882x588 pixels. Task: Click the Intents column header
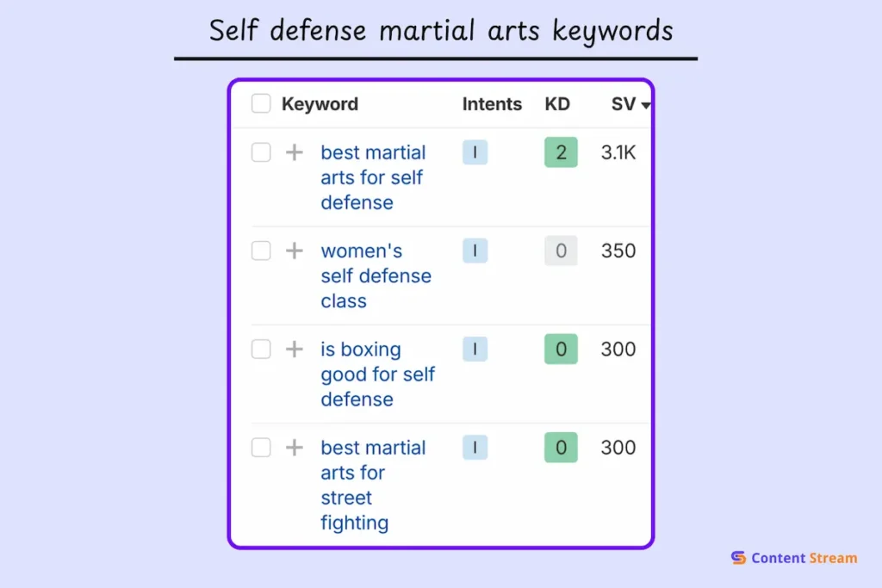coord(491,104)
